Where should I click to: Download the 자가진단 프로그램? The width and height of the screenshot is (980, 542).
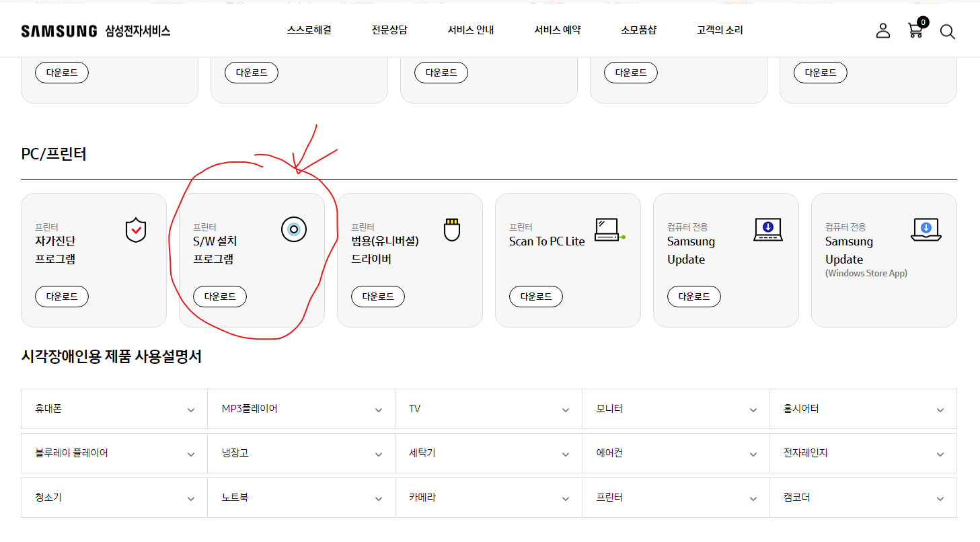pos(62,297)
